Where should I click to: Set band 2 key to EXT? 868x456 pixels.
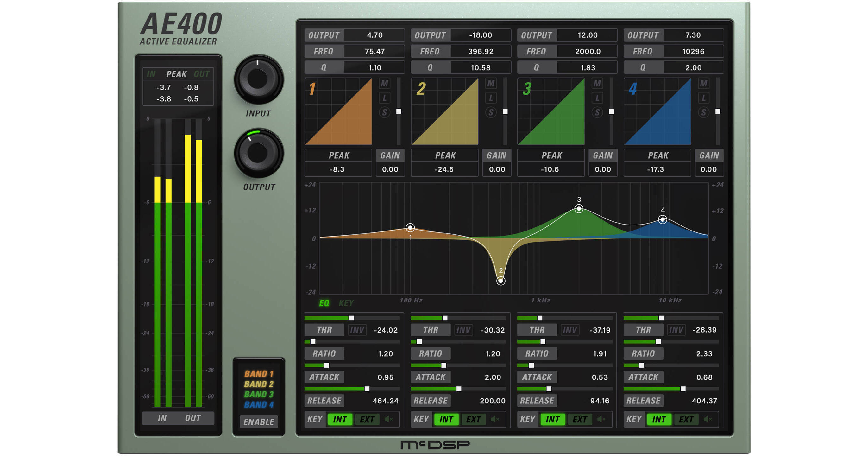(x=474, y=419)
